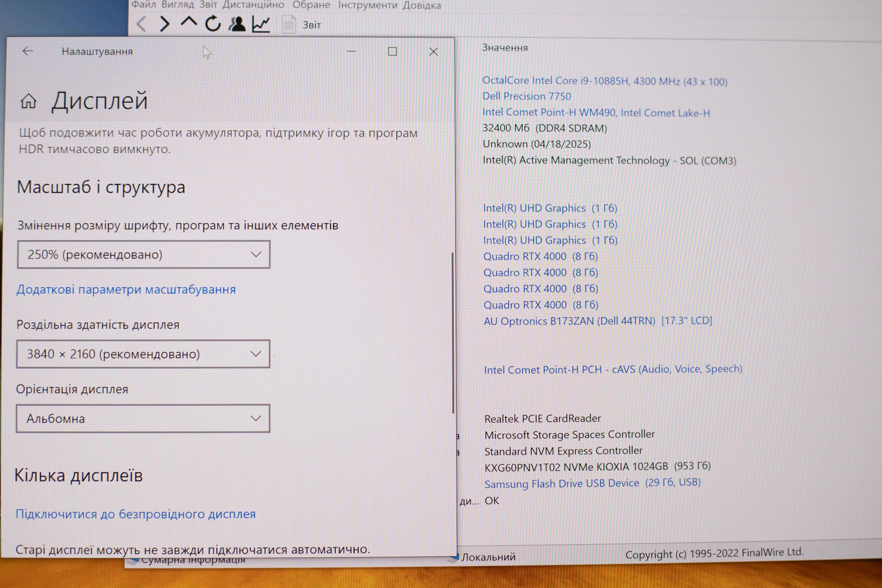Open AU Optronics B173ZAN monitor link
This screenshot has height=588, width=882.
[598, 321]
